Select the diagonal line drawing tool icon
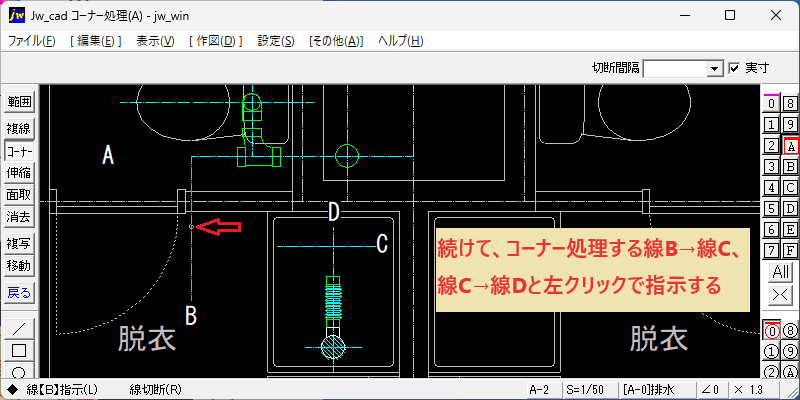This screenshot has height=400, width=800. [18, 328]
